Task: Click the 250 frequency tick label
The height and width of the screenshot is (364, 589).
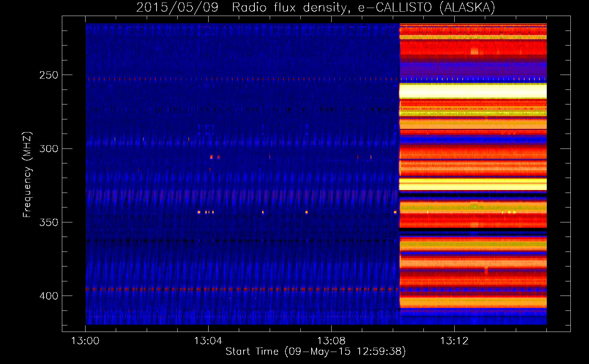Action: (49, 75)
